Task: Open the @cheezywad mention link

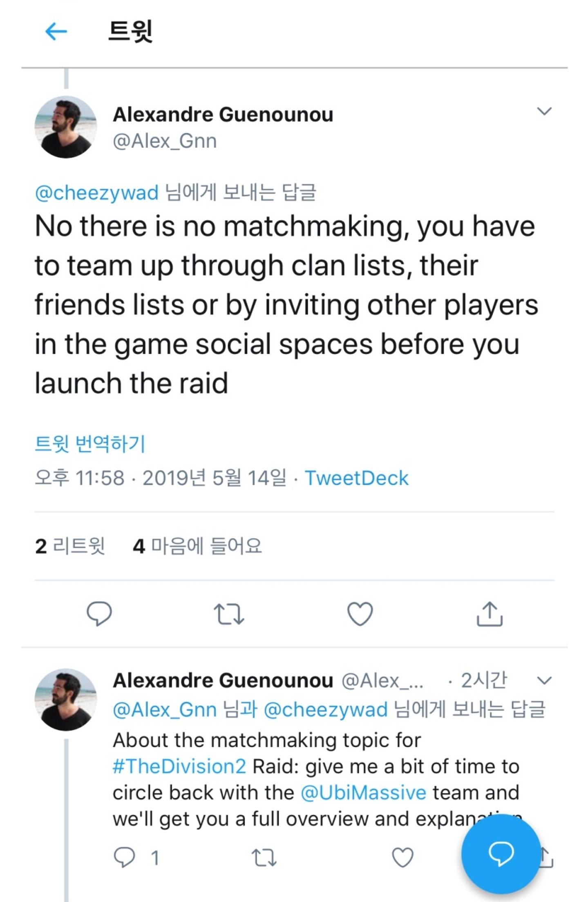Action: [97, 192]
